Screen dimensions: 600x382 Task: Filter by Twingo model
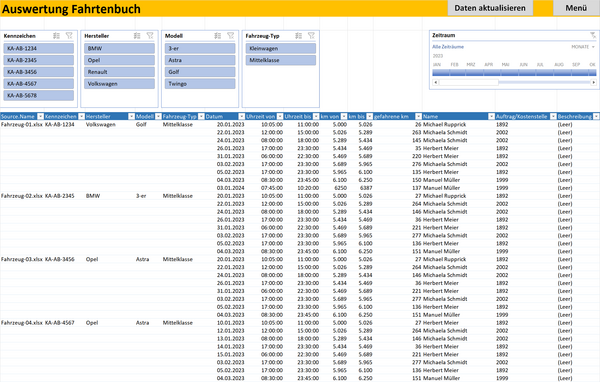pyautogui.click(x=200, y=83)
